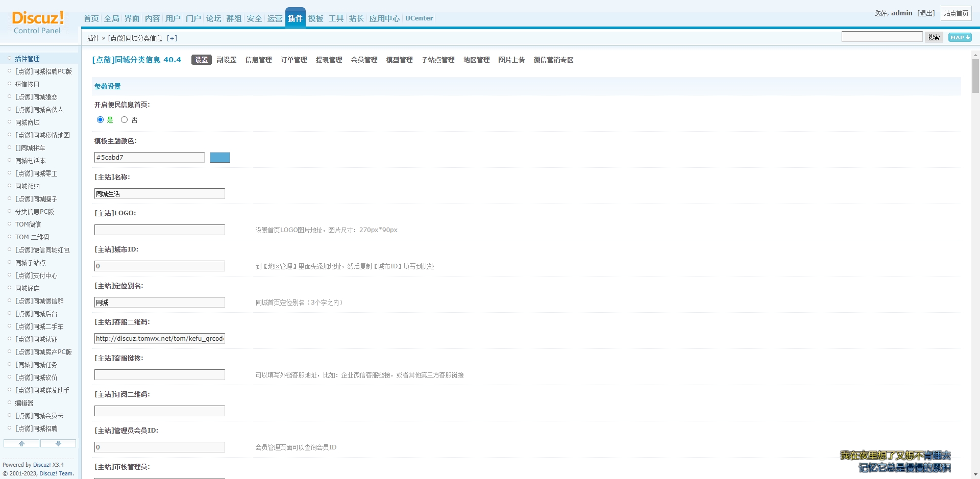
Task: Go to the 地区管理 tab
Action: (476, 60)
